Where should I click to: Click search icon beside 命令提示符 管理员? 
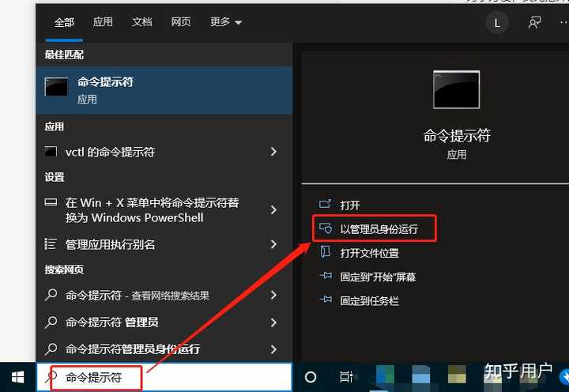coord(51,322)
